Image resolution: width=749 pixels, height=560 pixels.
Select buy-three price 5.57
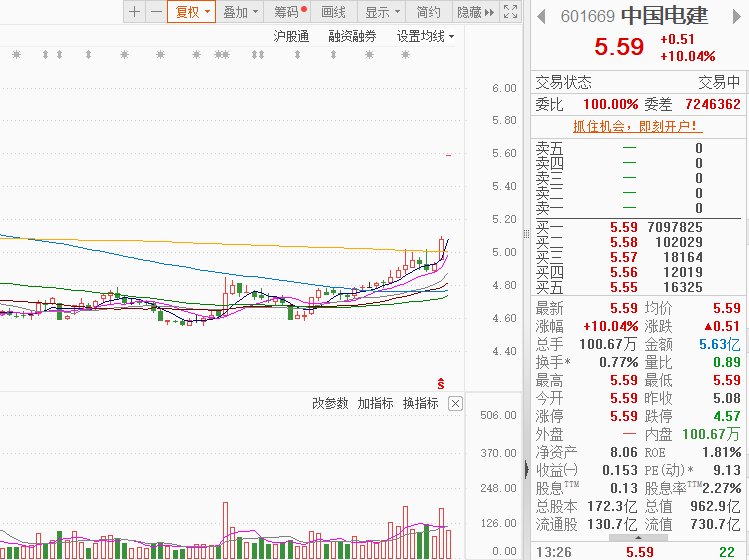click(623, 257)
